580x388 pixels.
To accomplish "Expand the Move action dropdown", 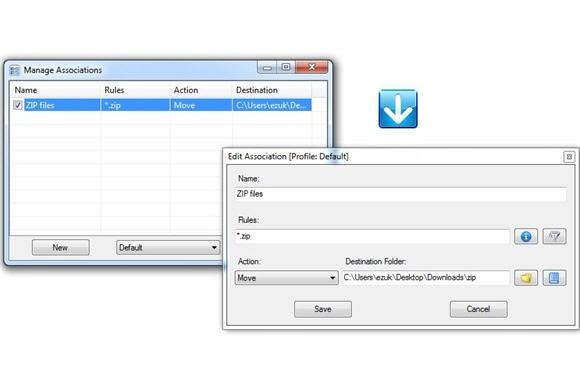I will [x=286, y=278].
